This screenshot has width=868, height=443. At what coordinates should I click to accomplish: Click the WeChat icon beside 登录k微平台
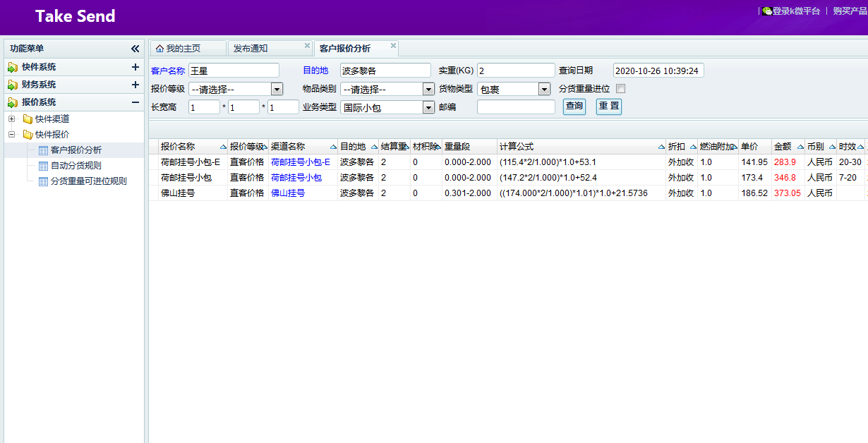[766, 11]
